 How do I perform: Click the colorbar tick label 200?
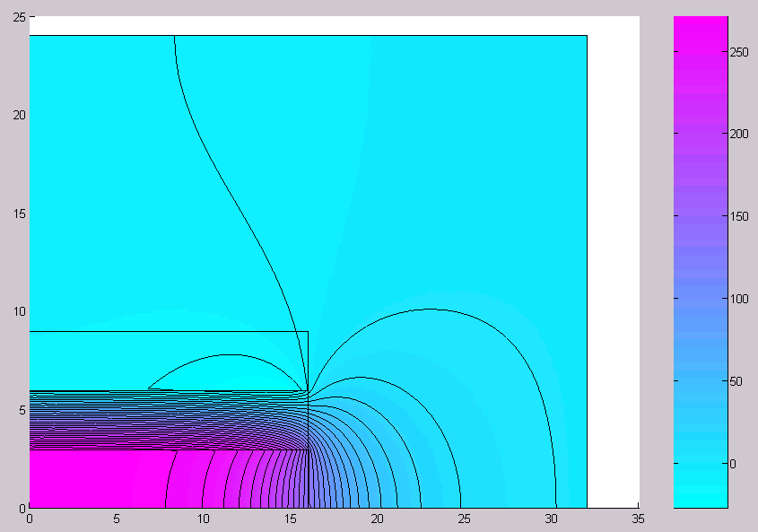[x=739, y=134]
